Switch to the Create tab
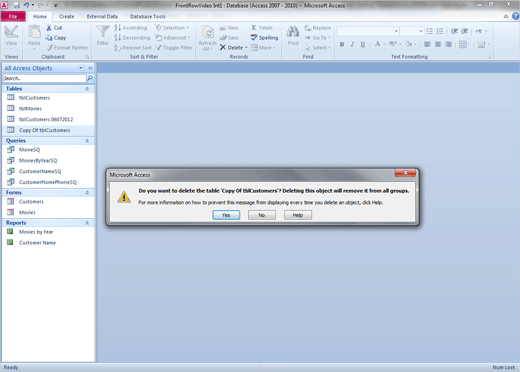The height and width of the screenshot is (372, 520). (x=67, y=16)
